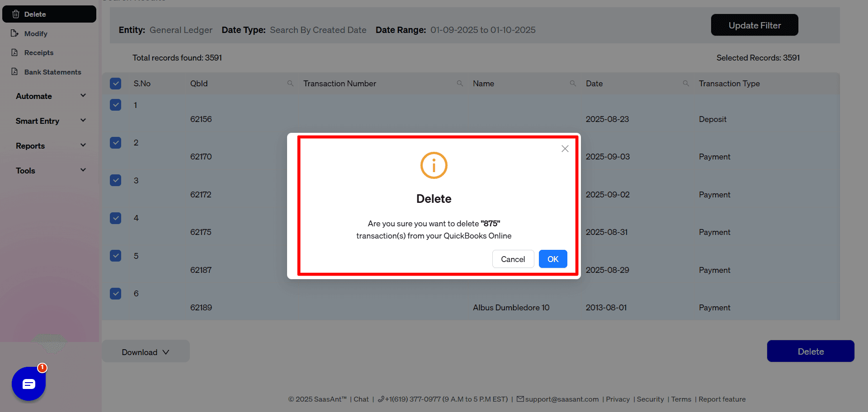Screen dimensions: 868x412
Task: Confirm deletion with the OK button
Action: point(552,259)
